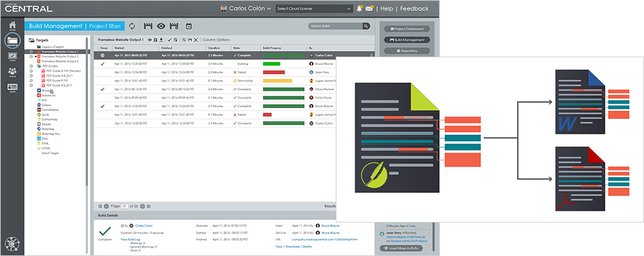Sort builds by the State column header
The height and width of the screenshot is (256, 644).
coord(236,48)
